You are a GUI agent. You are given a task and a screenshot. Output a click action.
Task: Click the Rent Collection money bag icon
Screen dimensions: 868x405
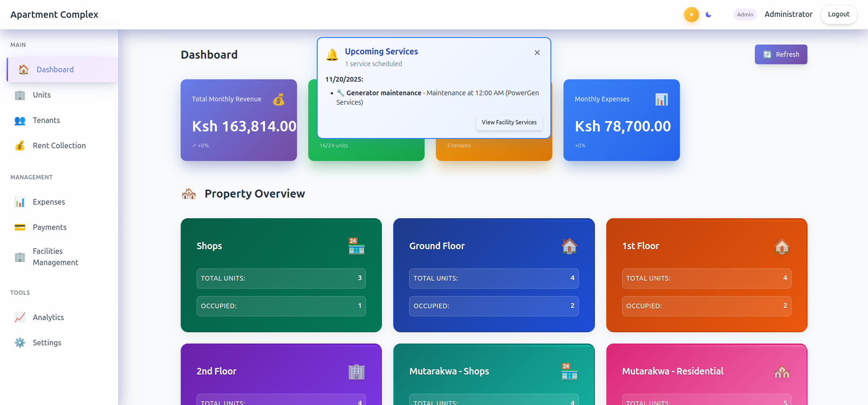pos(20,145)
